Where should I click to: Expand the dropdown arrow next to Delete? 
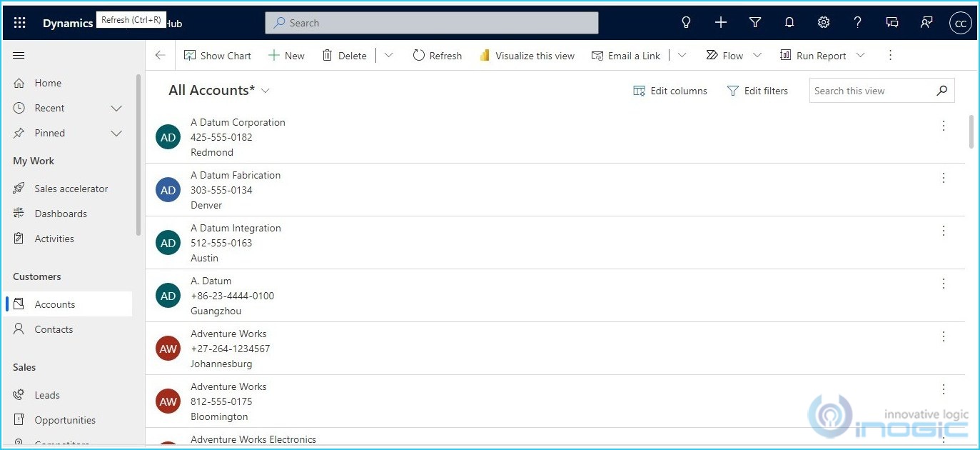pyautogui.click(x=388, y=56)
